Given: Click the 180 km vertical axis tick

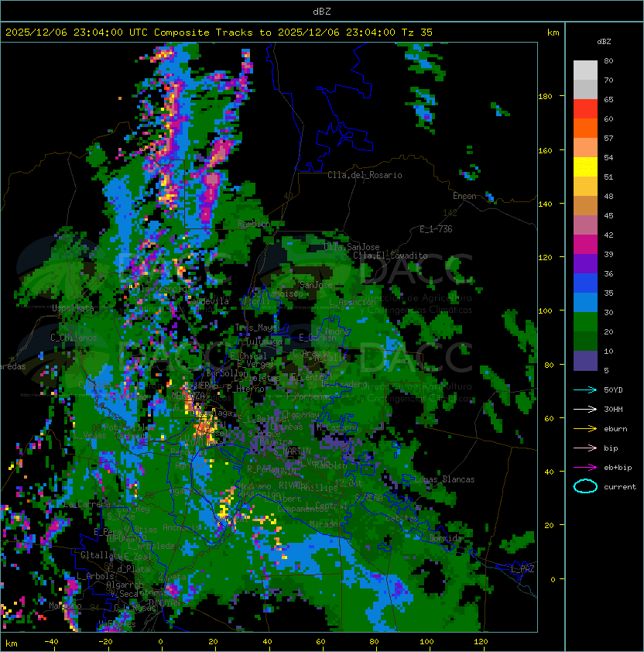Looking at the screenshot, I should [x=545, y=96].
